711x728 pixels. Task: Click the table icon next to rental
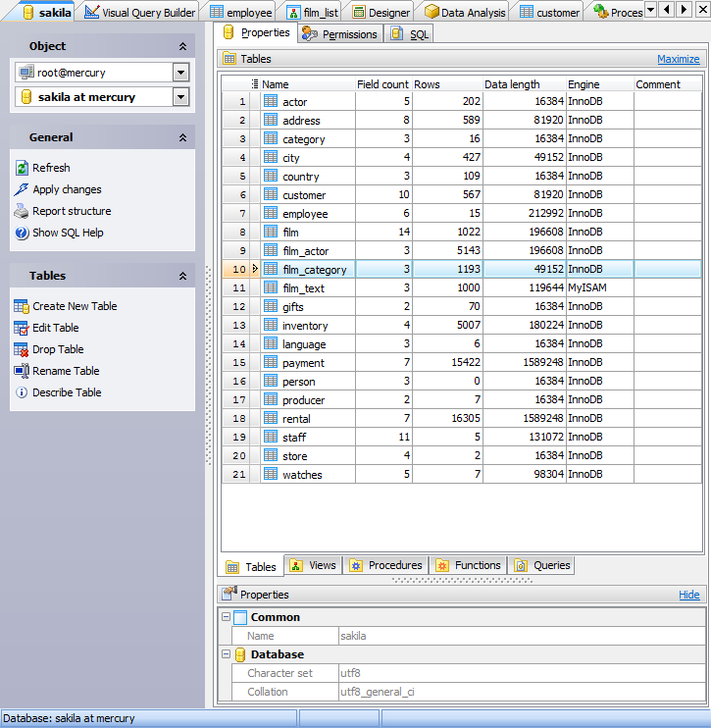(x=271, y=418)
